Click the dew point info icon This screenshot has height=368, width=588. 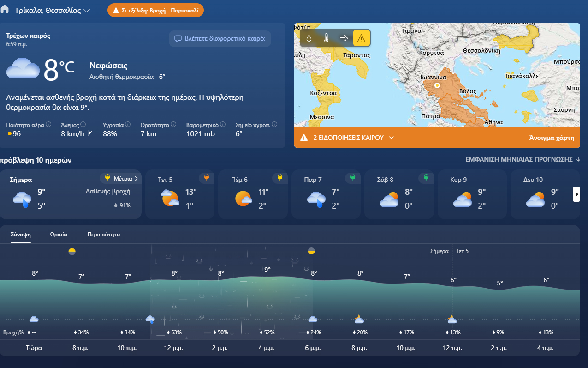pyautogui.click(x=274, y=125)
